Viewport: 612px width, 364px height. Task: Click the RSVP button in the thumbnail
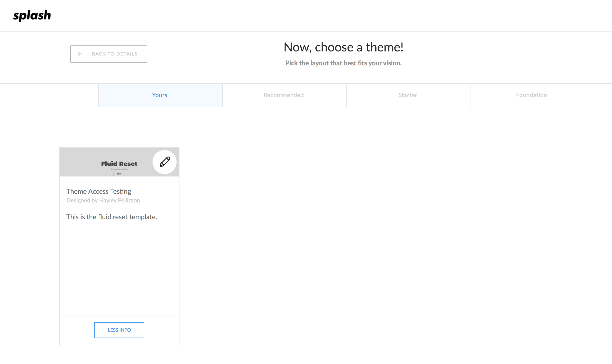tap(119, 174)
